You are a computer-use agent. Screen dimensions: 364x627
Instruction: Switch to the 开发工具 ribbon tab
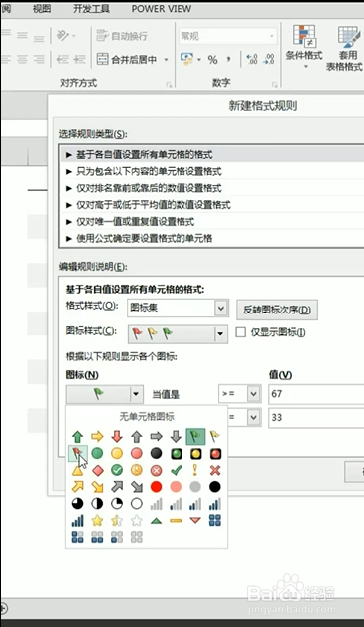[x=91, y=9]
